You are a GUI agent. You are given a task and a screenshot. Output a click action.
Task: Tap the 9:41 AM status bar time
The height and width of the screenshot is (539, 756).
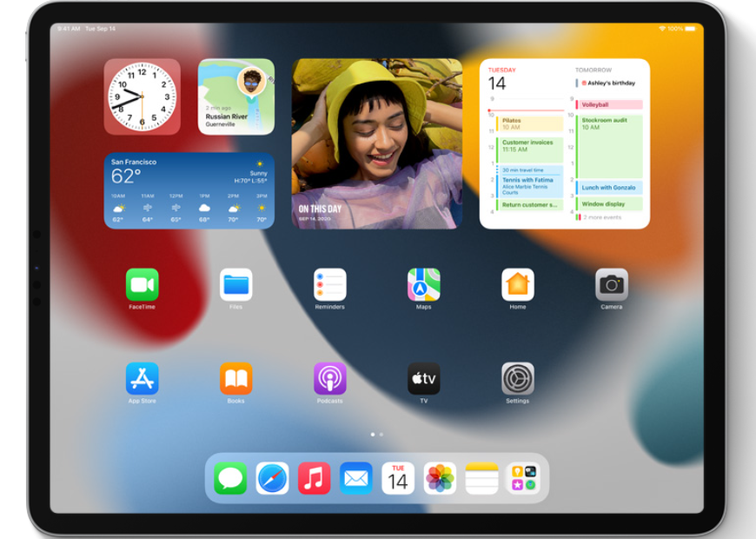coord(69,29)
